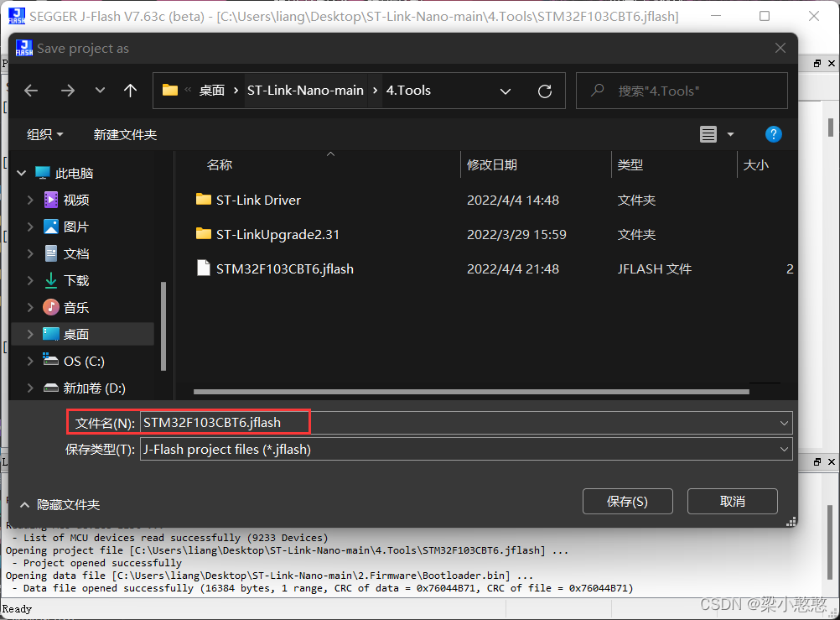Select the STM32F103CBT6.jflash file

[x=284, y=268]
